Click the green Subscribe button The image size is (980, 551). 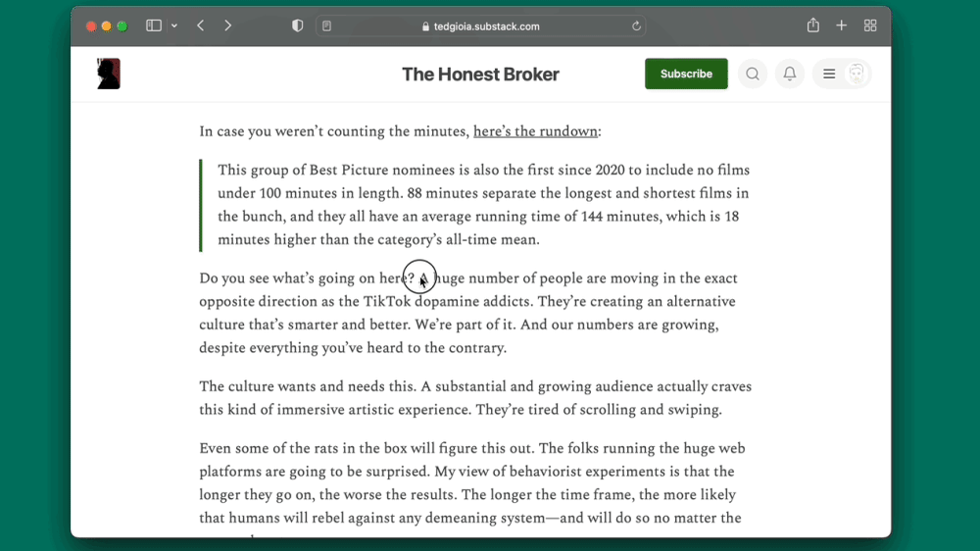pos(686,74)
